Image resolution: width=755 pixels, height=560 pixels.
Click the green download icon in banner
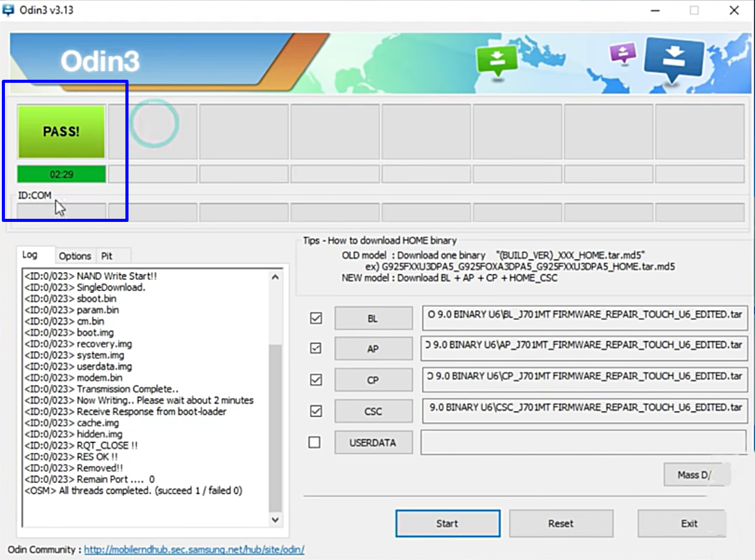pyautogui.click(x=495, y=59)
